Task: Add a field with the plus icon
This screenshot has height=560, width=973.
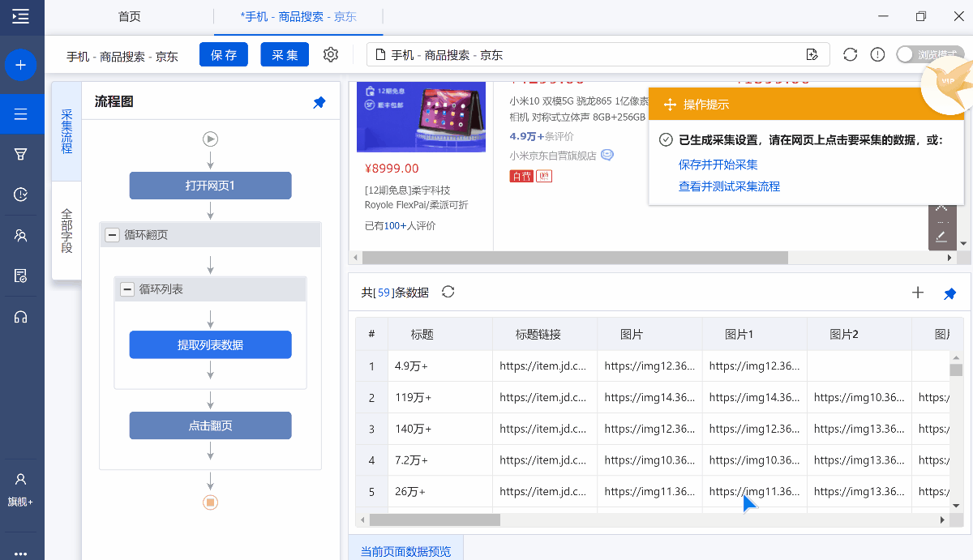Action: click(918, 293)
